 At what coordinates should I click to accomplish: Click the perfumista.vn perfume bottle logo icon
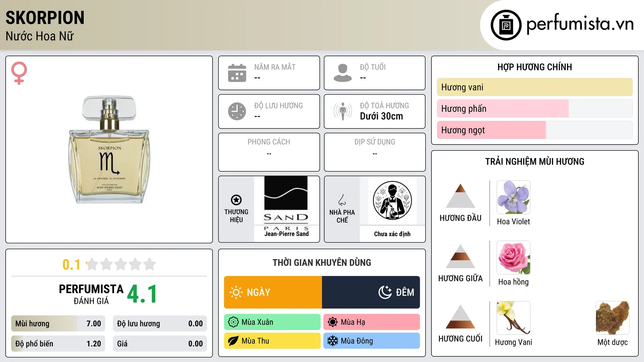point(506,25)
